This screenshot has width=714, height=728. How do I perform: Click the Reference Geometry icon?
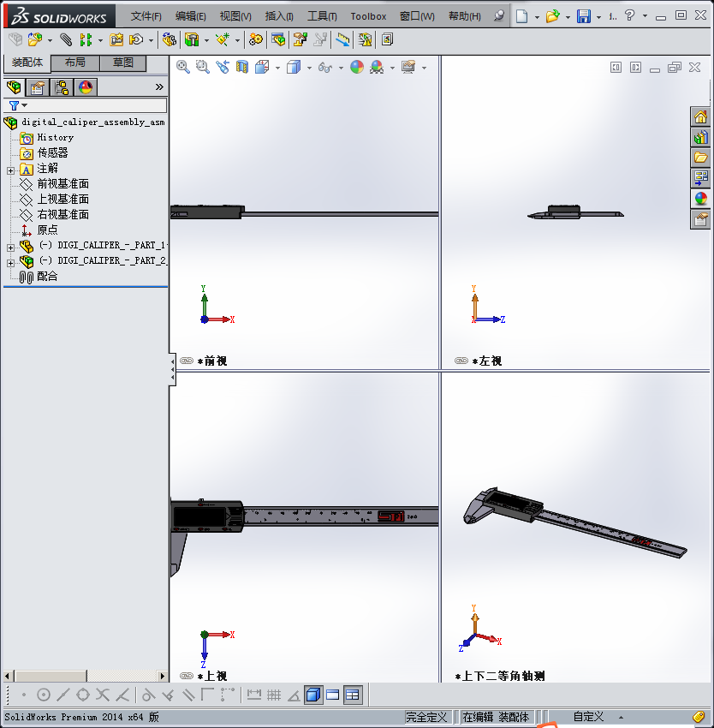(223, 39)
